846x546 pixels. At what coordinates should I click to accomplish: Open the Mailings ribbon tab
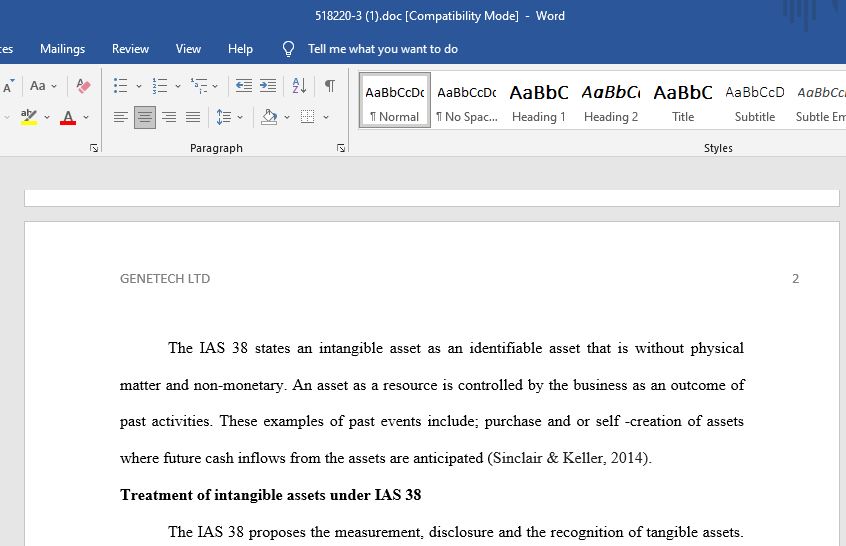pyautogui.click(x=63, y=49)
